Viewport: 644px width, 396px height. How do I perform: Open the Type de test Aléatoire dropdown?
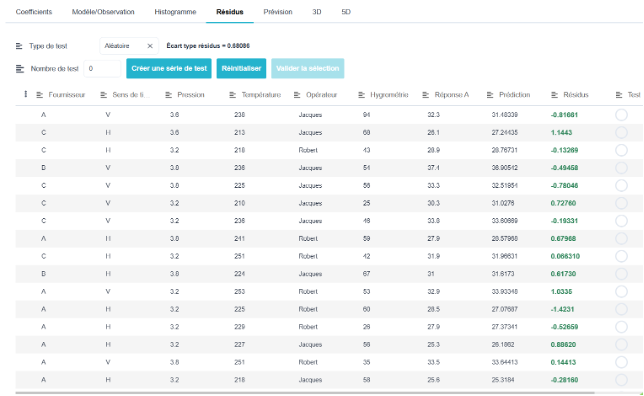[x=123, y=46]
